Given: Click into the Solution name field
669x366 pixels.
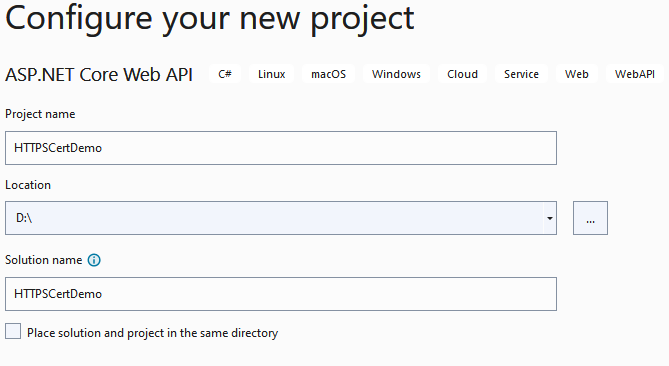Looking at the screenshot, I should tap(281, 294).
